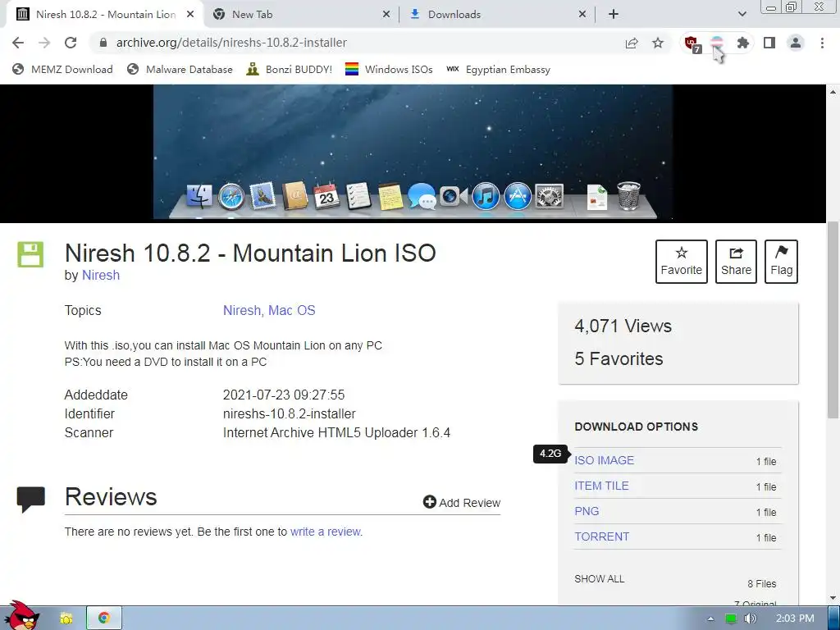Click the 2:03 PM taskbar clock
840x630 pixels.
(x=795, y=619)
